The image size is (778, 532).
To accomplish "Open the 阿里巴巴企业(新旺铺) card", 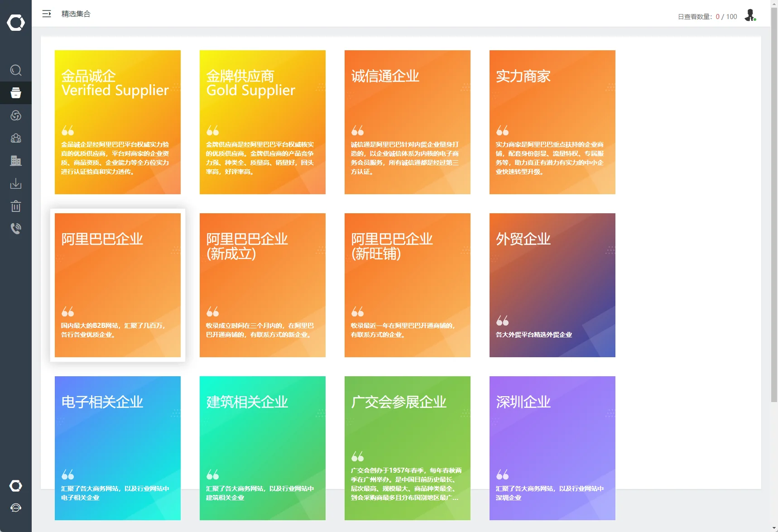I will pyautogui.click(x=408, y=285).
